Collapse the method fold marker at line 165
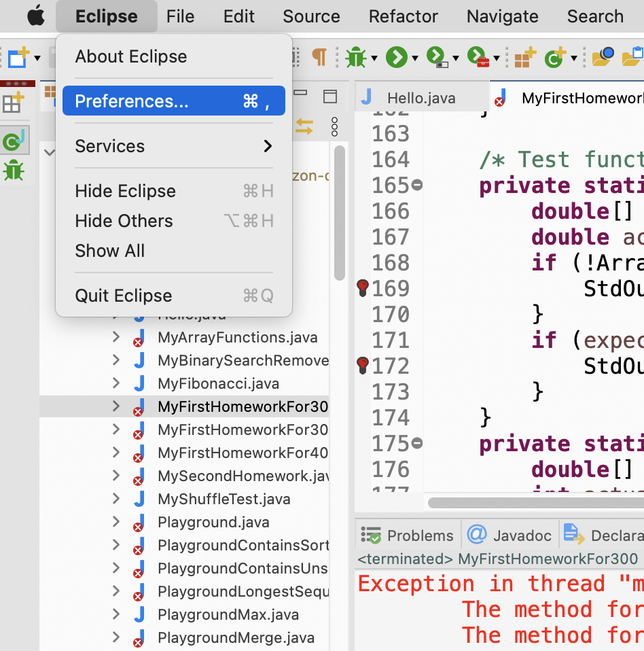644x651 pixels. click(417, 186)
